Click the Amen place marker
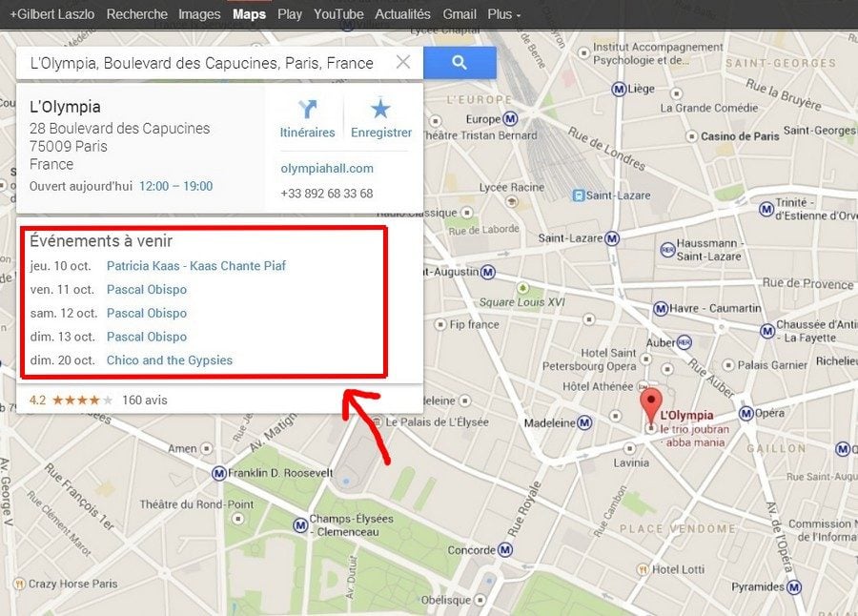 pos(206,448)
